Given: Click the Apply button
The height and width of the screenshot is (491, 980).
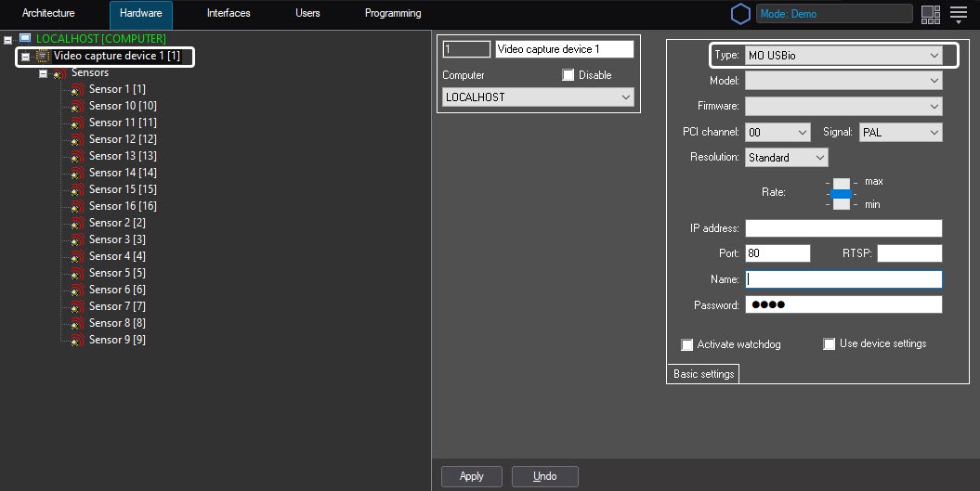Looking at the screenshot, I should coord(471,476).
